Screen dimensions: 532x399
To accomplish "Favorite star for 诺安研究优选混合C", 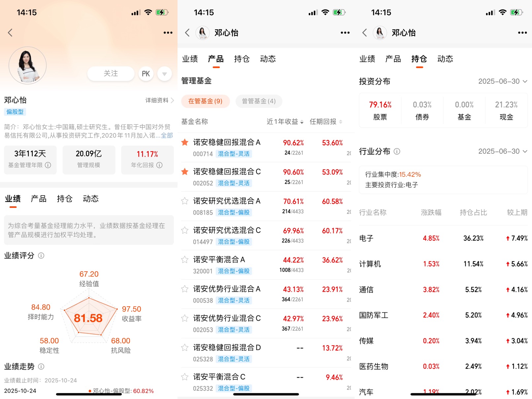I will tap(185, 230).
